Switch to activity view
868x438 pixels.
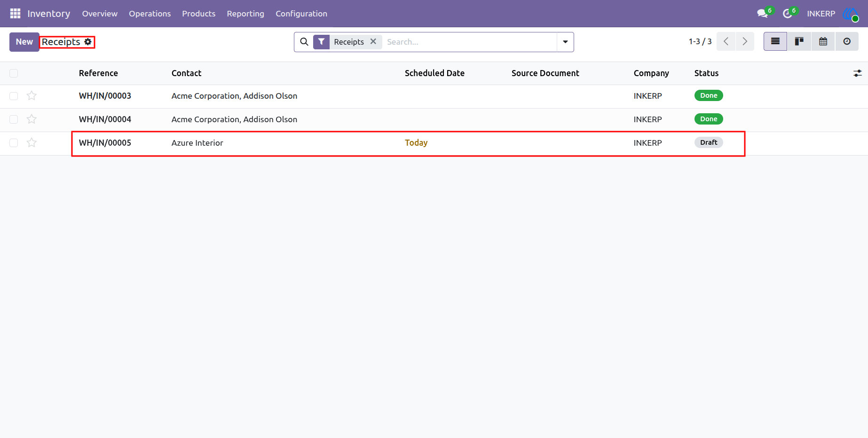coord(847,41)
